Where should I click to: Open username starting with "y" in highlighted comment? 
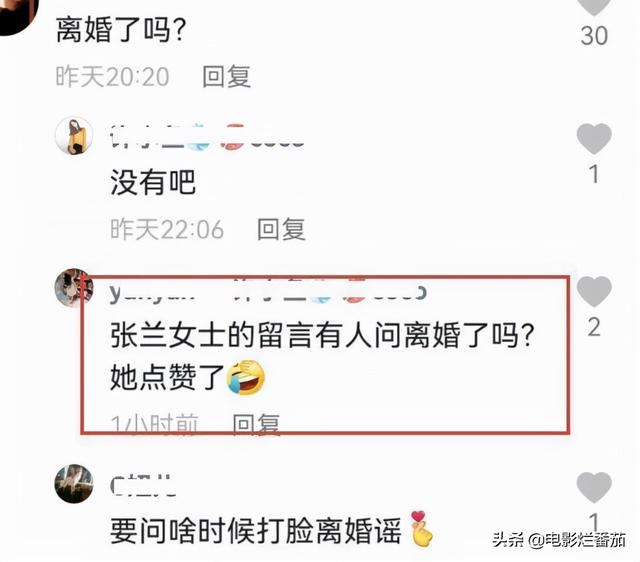click(x=153, y=292)
